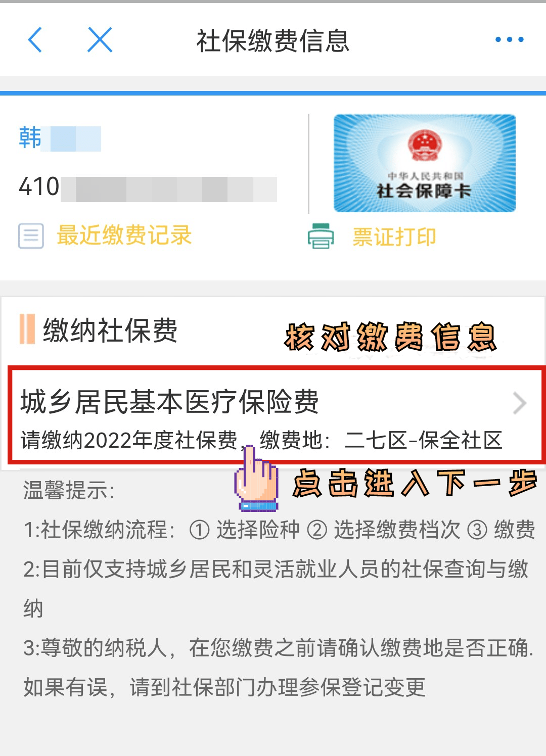
Task: Tap the surname 韩 name field
Action: pos(60,138)
